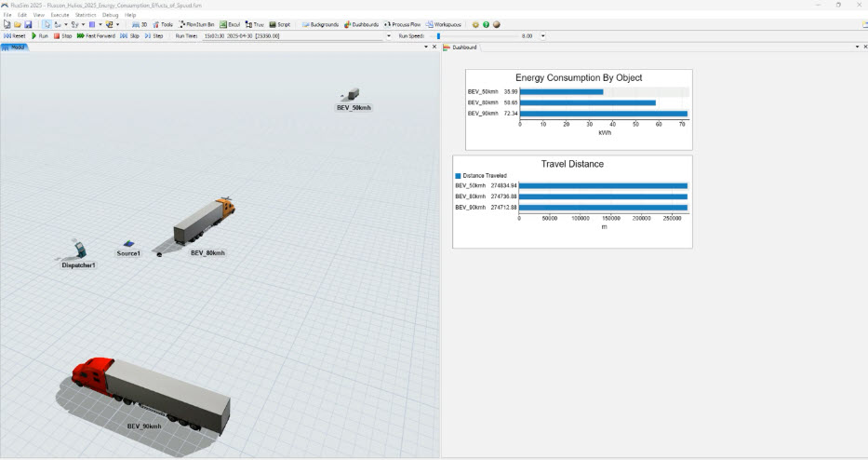
Task: Expand the Run Speed dropdown arrow
Action: point(542,35)
